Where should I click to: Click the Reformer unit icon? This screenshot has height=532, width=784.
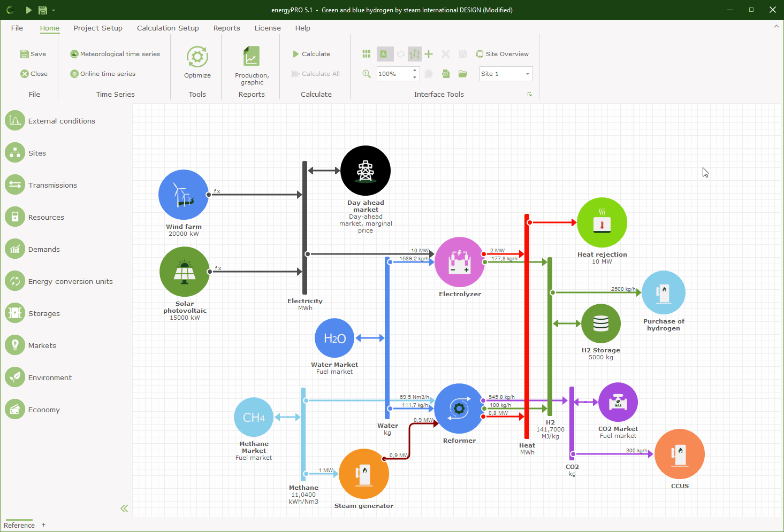pos(459,408)
